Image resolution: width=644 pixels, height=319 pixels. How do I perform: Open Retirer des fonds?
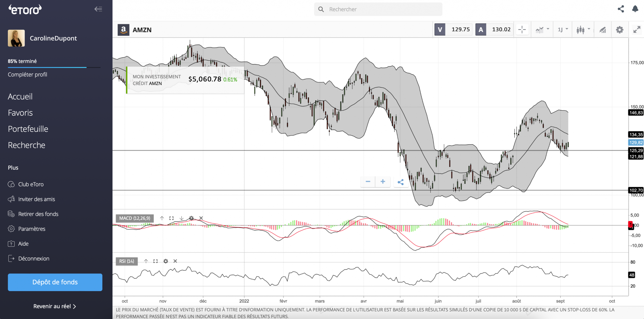pos(33,214)
